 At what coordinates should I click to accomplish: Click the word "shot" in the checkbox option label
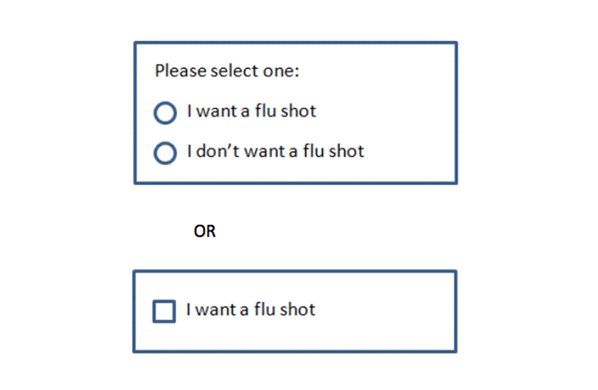click(298, 309)
